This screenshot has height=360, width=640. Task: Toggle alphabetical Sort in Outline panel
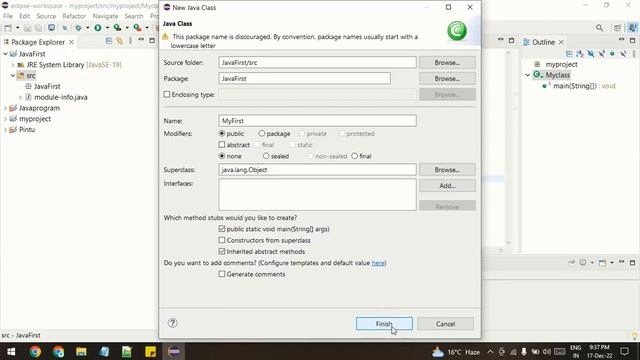580,53
